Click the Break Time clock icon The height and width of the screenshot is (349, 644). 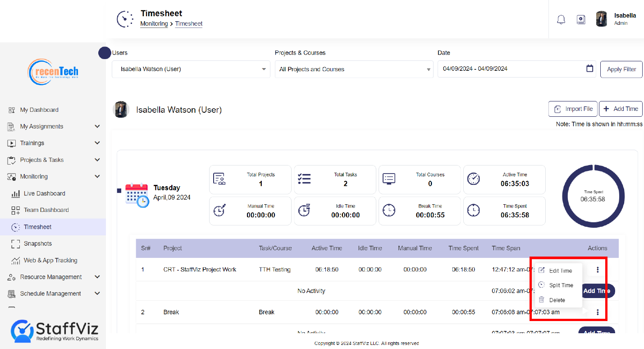[x=389, y=210]
